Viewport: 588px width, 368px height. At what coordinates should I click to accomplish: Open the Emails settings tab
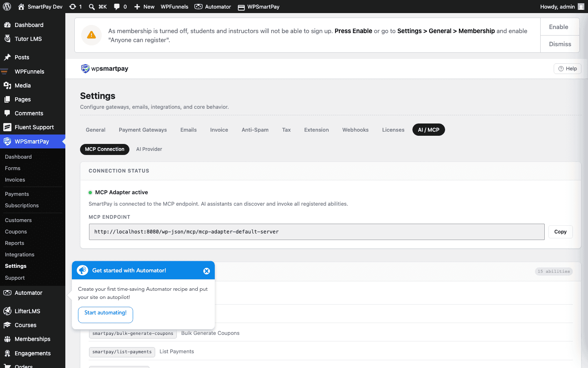click(x=189, y=130)
